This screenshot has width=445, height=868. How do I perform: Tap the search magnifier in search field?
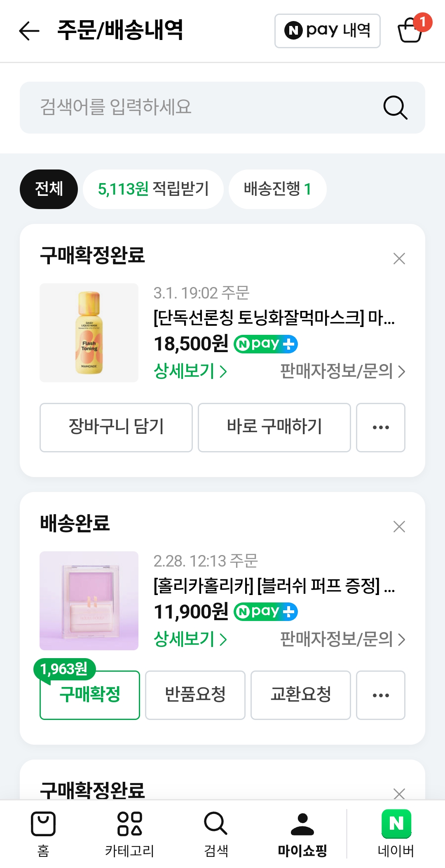point(395,108)
